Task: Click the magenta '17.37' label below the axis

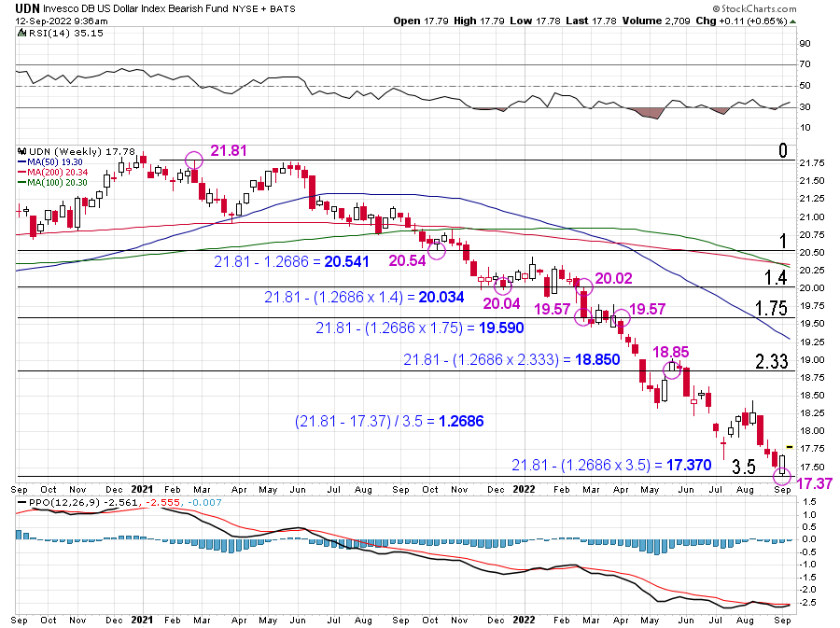Action: tap(815, 484)
